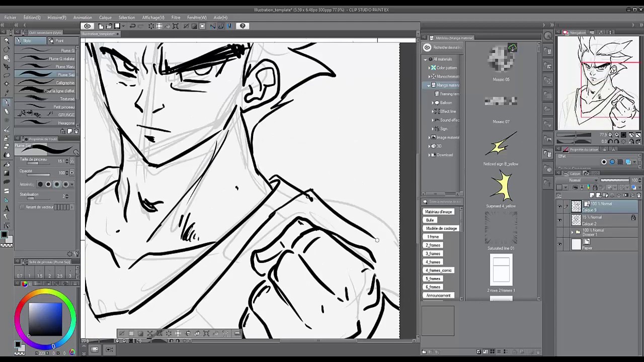Toggle the border effect circle button
This screenshot has width=644, height=362.
click(604, 162)
